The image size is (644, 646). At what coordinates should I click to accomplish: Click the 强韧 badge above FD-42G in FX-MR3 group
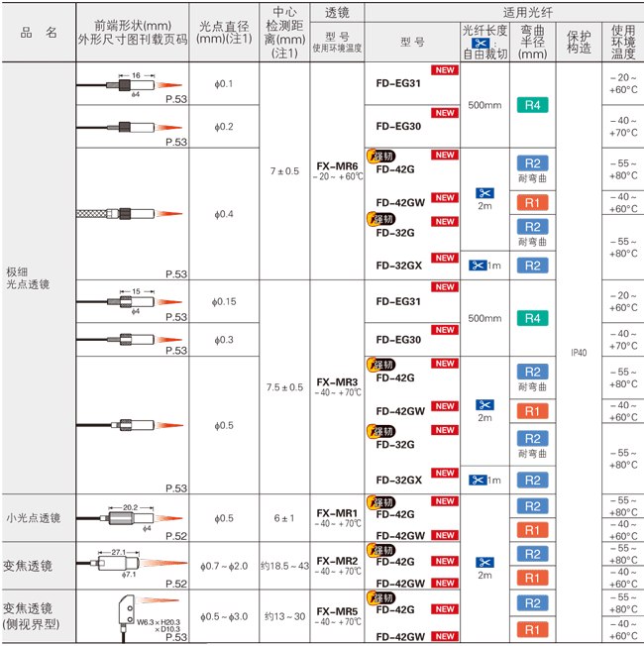point(381,365)
